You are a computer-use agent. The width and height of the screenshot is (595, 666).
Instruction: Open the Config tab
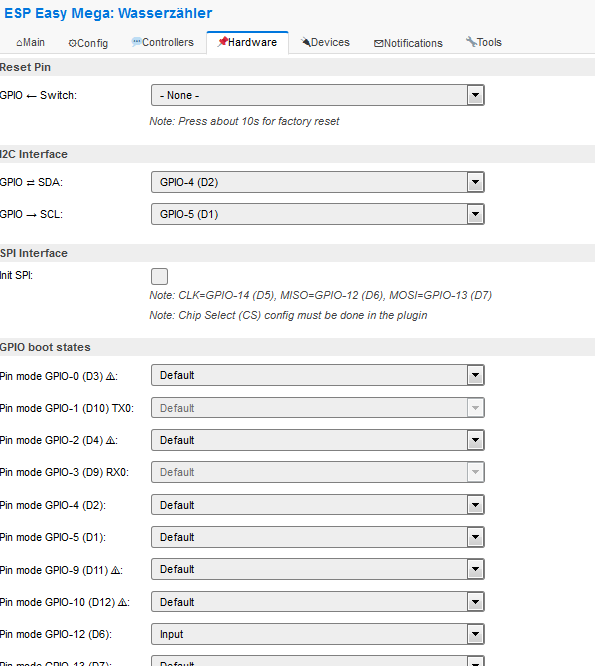[88, 43]
